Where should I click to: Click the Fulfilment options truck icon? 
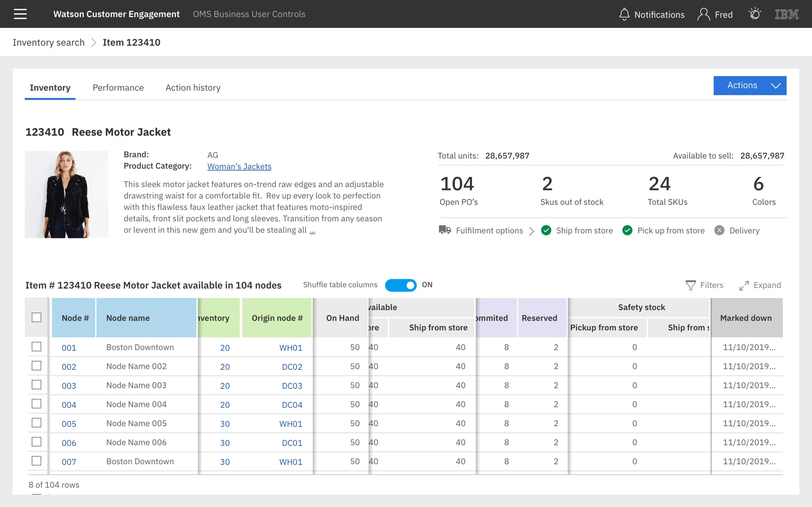coord(445,230)
